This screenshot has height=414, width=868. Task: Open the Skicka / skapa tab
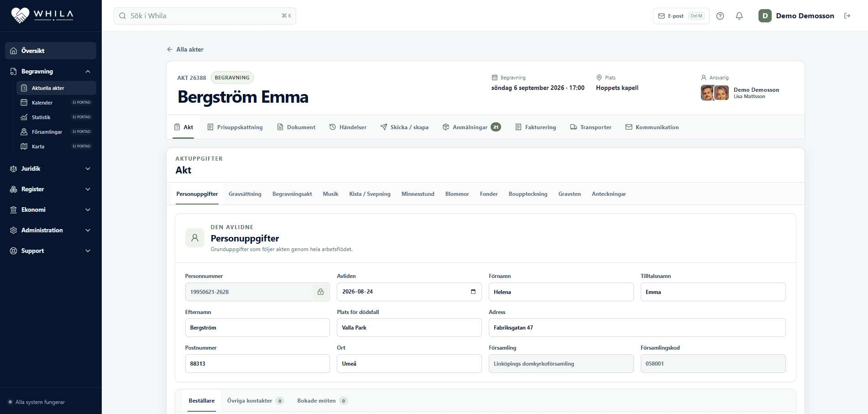click(x=404, y=127)
